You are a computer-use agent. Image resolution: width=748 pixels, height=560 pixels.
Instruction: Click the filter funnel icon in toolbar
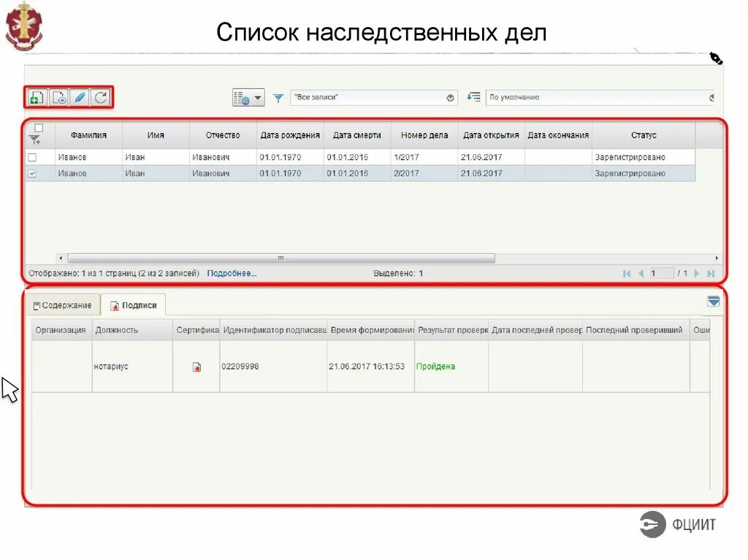tap(278, 98)
